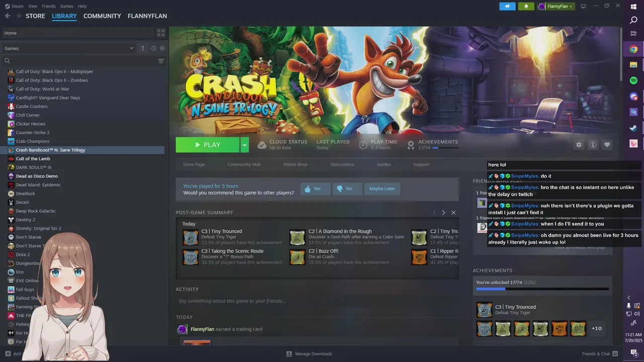Open the Community Hub tab
This screenshot has width=644, height=362.
point(244,164)
